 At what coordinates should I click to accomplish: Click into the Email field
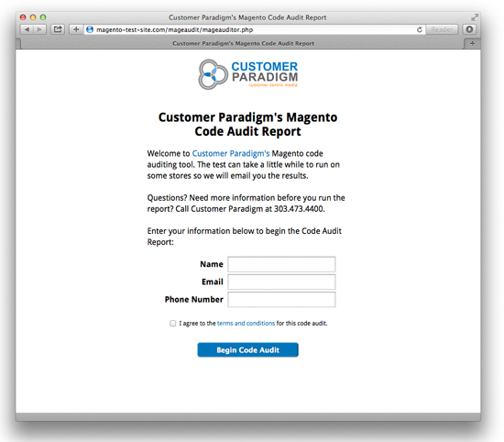281,282
